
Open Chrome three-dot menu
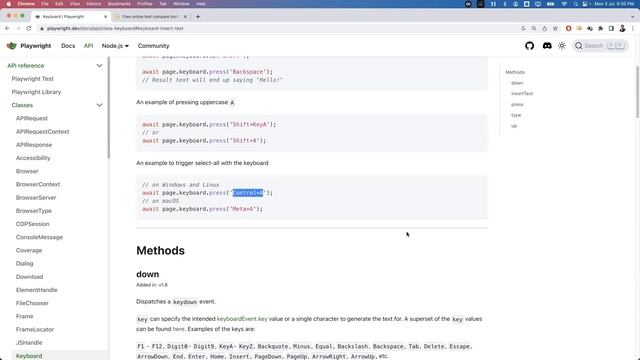(633, 29)
